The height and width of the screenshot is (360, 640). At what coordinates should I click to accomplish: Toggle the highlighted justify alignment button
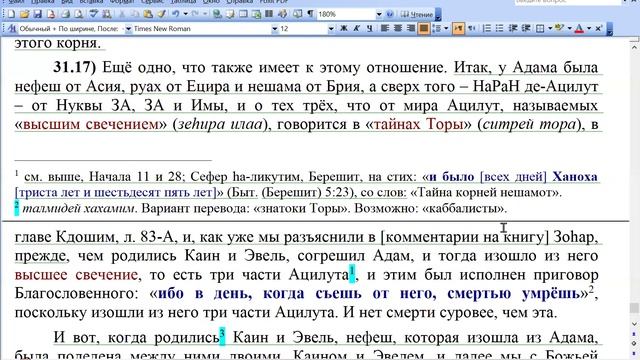pos(424,28)
